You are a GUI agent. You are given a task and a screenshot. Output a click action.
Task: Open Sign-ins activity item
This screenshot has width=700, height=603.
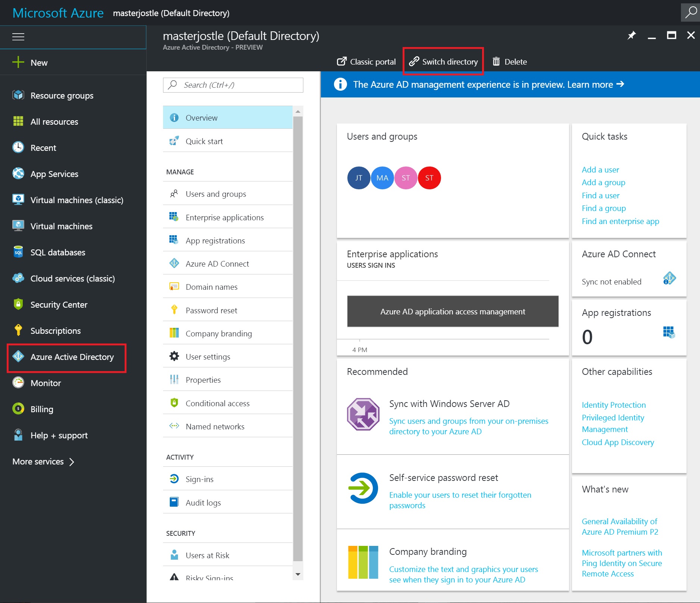pos(228,479)
